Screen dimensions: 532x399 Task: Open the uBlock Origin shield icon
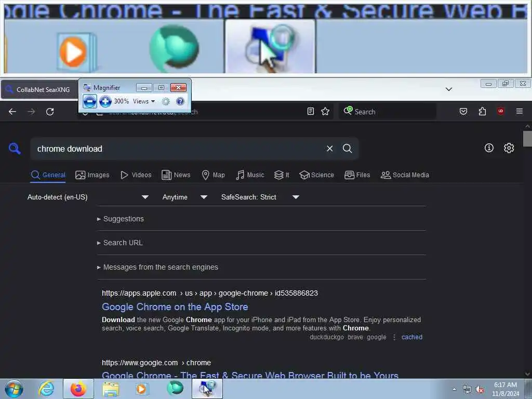(500, 111)
